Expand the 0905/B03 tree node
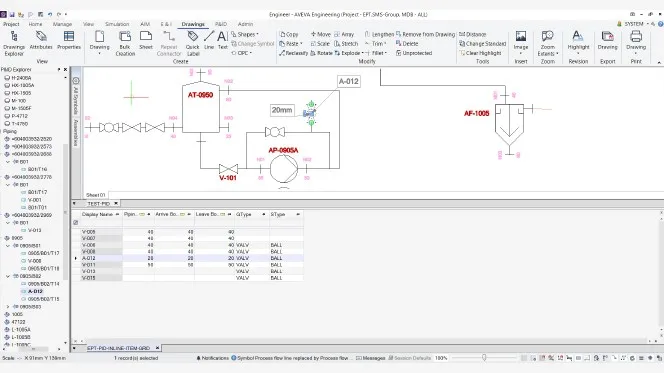The image size is (664, 373). click(8, 307)
